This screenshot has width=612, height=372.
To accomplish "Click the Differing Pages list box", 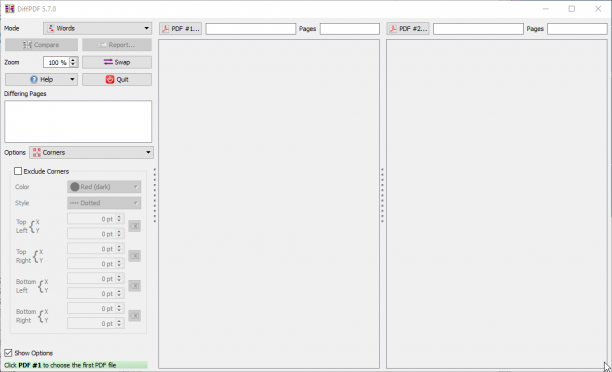I will [x=78, y=121].
